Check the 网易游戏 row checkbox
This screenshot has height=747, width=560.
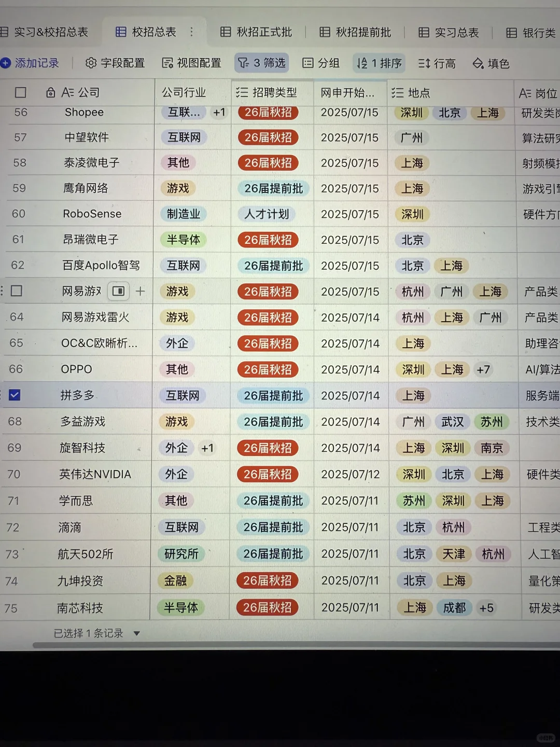pos(17,291)
